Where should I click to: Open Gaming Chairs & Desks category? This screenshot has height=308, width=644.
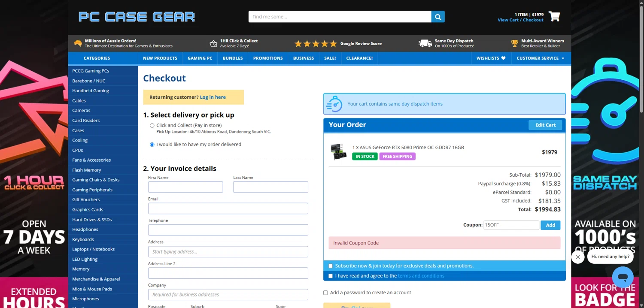(x=103, y=180)
